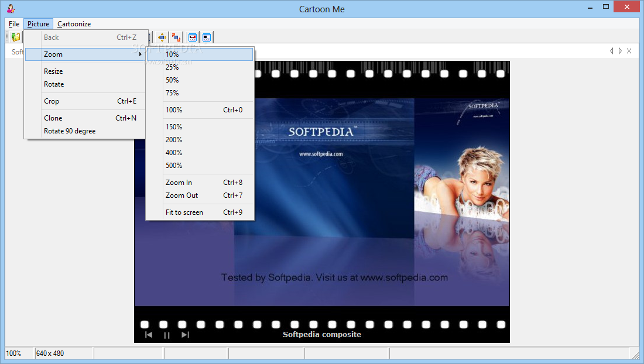Choose Rotate 90 degree
Viewport: 644px width, 364px height.
[x=85, y=131]
